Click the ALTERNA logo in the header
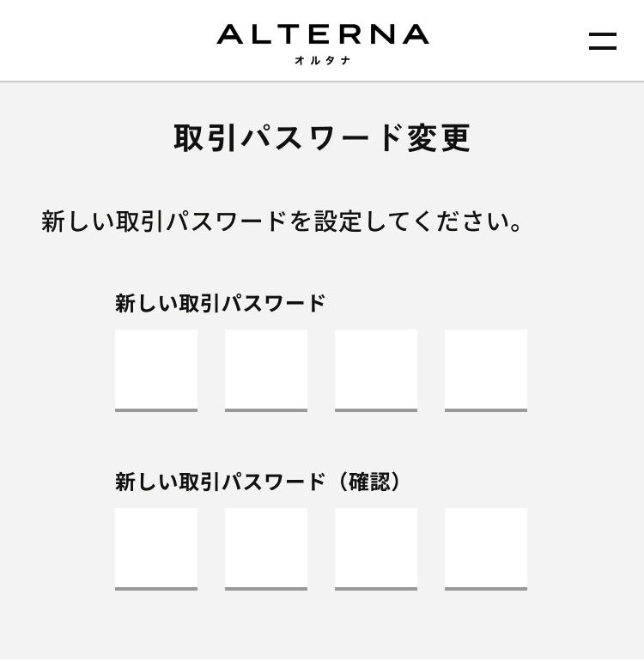The image size is (644, 661). (x=322, y=35)
